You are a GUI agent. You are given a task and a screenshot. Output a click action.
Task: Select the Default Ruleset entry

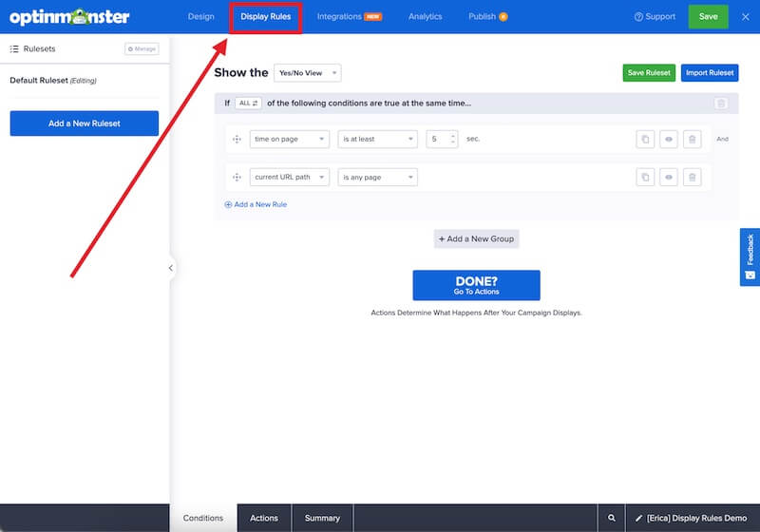[x=53, y=81]
